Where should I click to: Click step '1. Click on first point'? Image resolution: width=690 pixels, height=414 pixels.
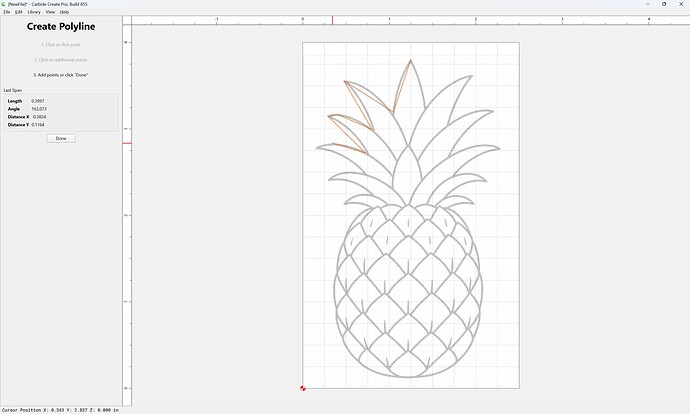[61, 45]
